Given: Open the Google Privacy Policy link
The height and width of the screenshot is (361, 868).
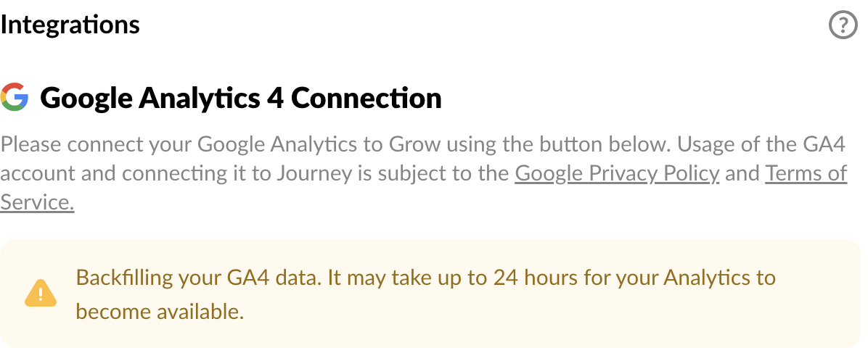Looking at the screenshot, I should (x=617, y=174).
